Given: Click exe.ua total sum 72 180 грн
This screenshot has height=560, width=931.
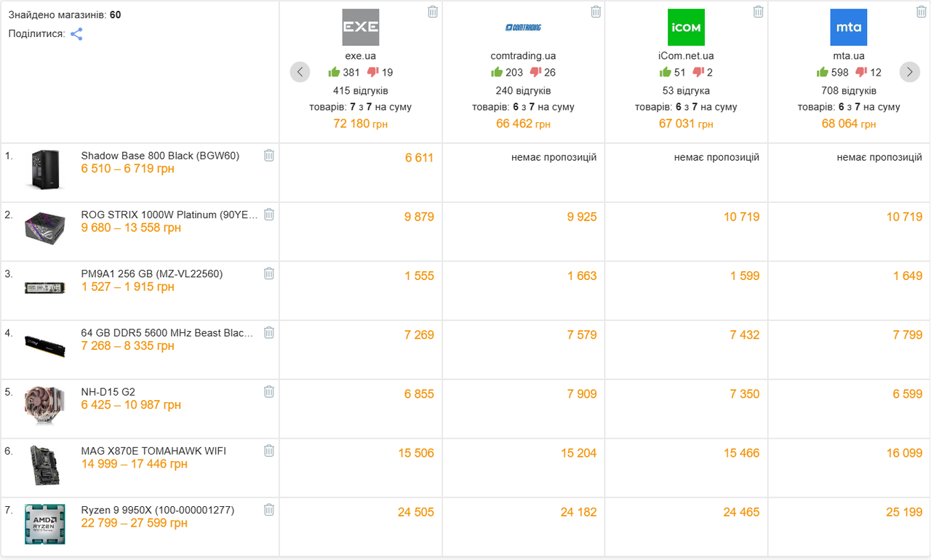Looking at the screenshot, I should [x=361, y=124].
